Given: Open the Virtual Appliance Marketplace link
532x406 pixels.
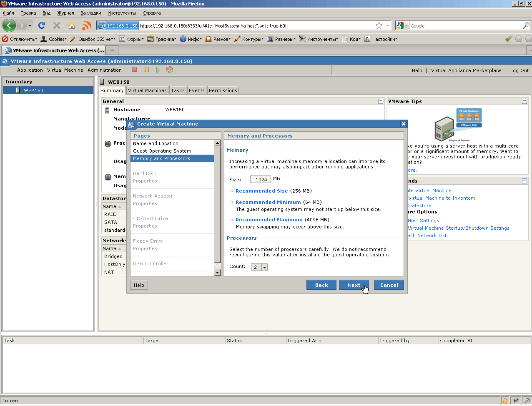Looking at the screenshot, I should [x=466, y=70].
